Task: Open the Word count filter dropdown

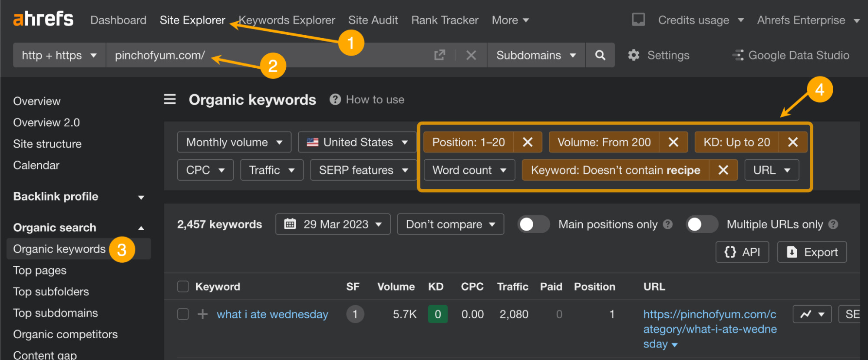Action: [x=469, y=170]
